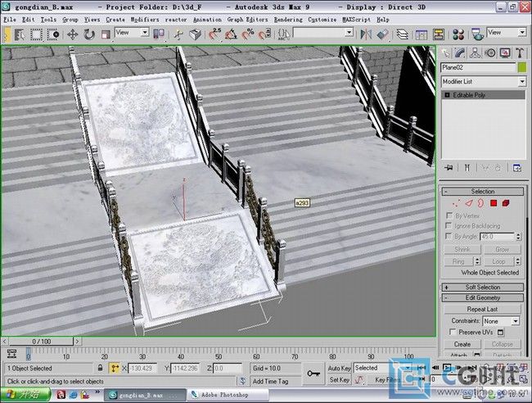Viewport: 532px width, 403px height.
Task: Activate the Select and Move tool
Action: coord(72,34)
